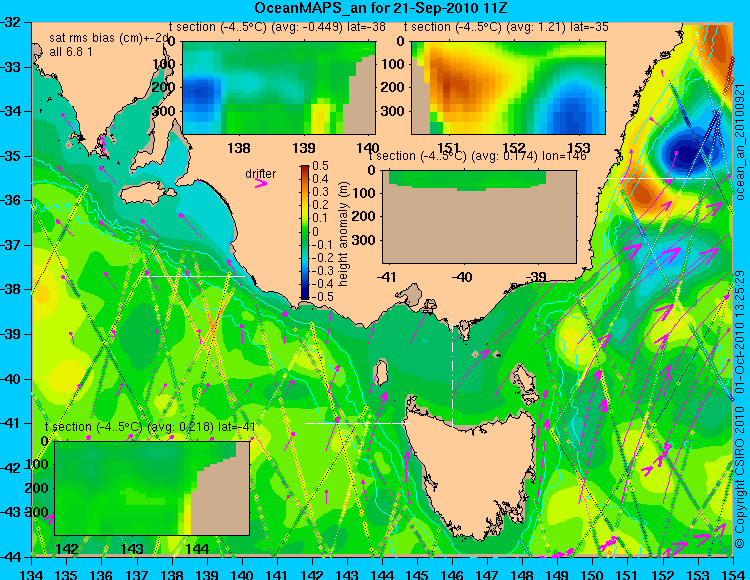750x580 pixels.
Task: Click the 200 depth label of the lat=-35 inset
Action: [395, 88]
